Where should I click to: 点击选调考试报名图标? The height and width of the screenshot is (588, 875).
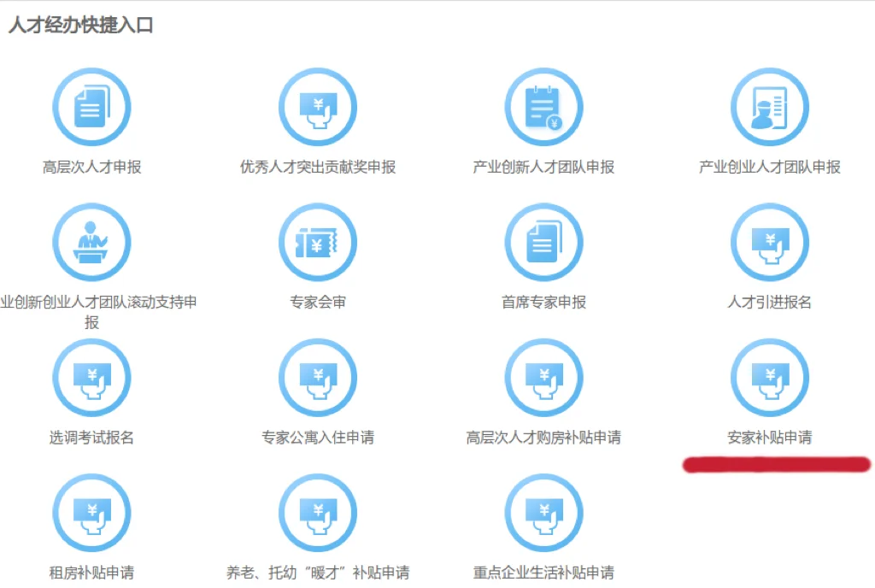pos(92,377)
